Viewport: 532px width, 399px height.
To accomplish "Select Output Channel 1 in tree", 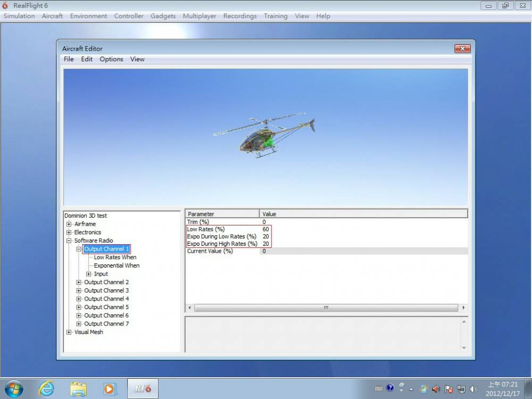I will click(x=106, y=249).
